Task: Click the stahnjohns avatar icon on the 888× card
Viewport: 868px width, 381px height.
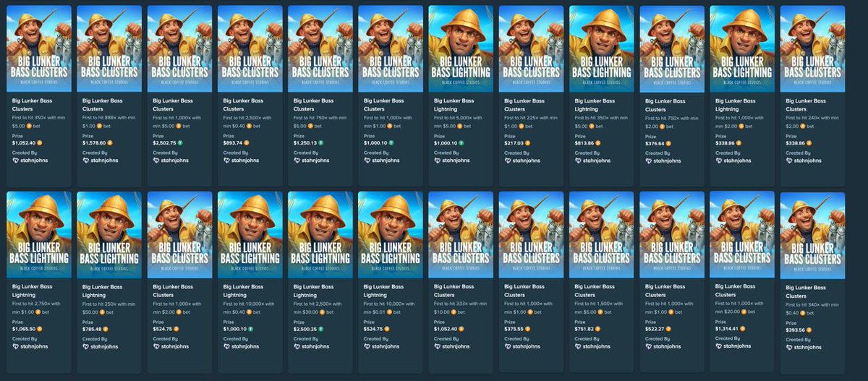Action: [86, 160]
